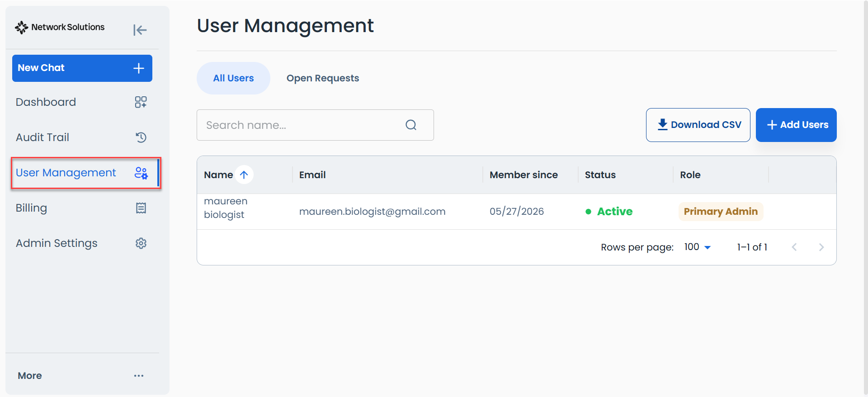Collapse the sidebar using the arrow icon
Screen dimensions: 868x397
140,30
